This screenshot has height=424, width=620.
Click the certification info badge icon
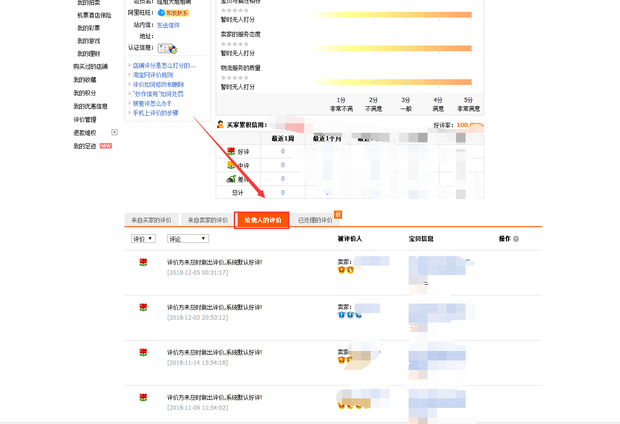click(x=168, y=48)
